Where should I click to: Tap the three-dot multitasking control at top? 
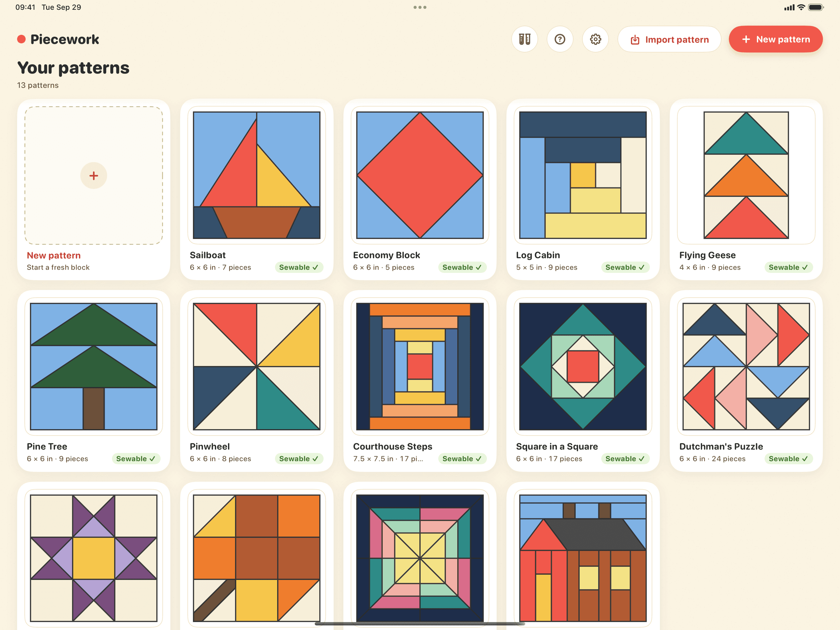point(420,7)
